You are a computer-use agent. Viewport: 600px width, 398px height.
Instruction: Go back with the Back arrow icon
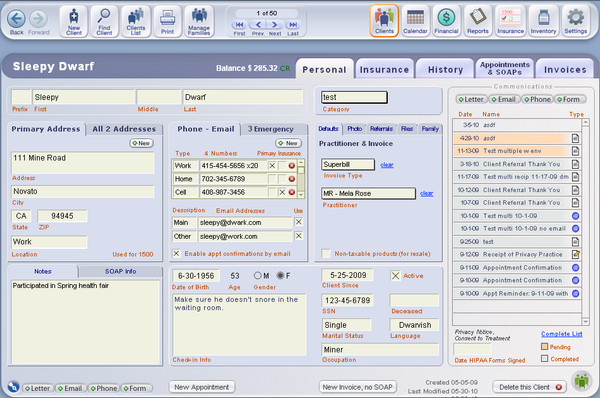click(x=16, y=19)
